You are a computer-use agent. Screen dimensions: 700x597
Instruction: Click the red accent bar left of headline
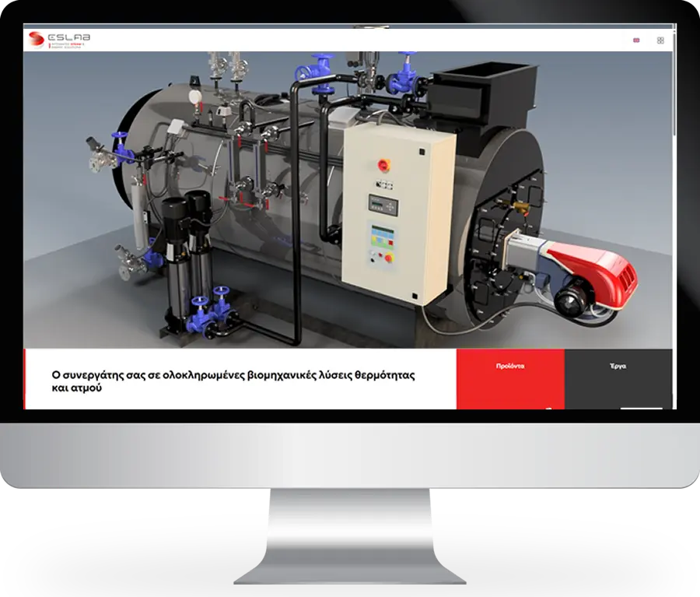click(26, 379)
